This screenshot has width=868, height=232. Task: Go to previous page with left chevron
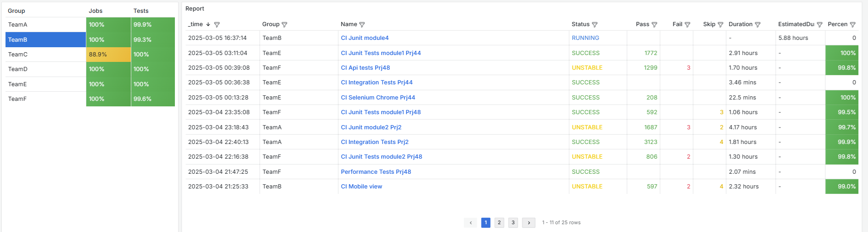[x=470, y=223]
